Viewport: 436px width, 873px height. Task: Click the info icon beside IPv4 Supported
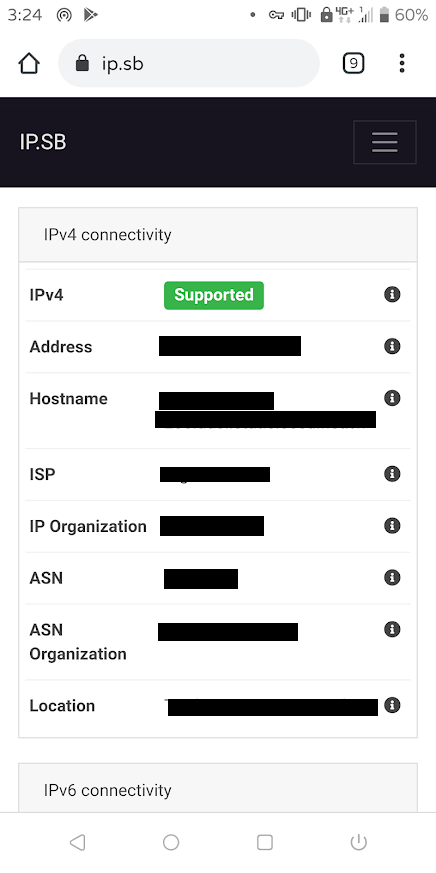[392, 295]
